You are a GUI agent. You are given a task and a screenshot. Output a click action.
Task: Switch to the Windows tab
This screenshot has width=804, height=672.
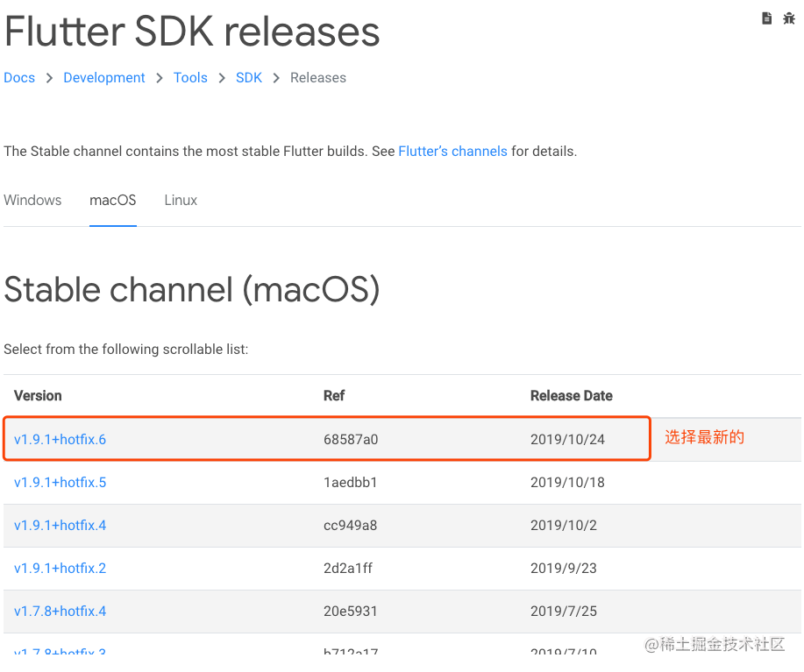(32, 201)
